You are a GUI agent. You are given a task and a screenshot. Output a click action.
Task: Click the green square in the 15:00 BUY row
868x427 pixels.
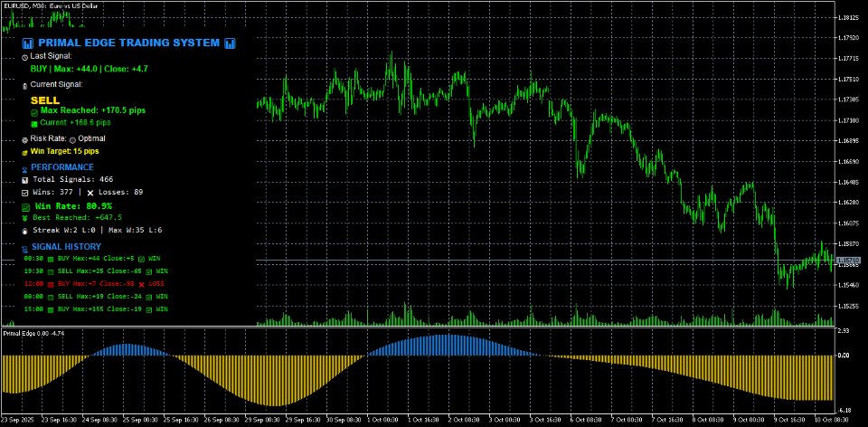pyautogui.click(x=51, y=310)
